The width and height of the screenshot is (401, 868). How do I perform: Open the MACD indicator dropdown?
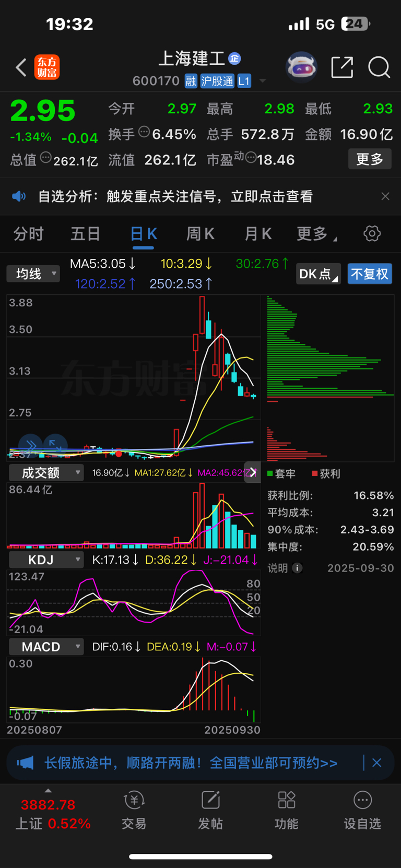(46, 647)
